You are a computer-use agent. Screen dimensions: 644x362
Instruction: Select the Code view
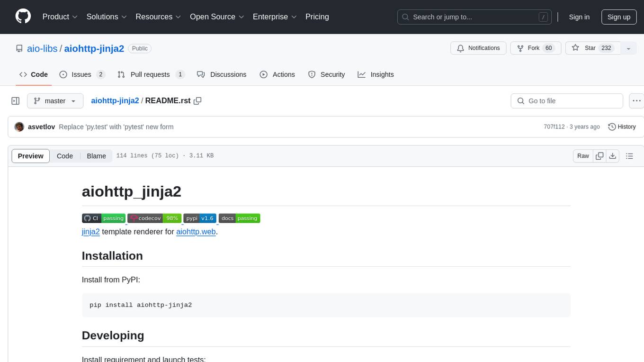click(x=65, y=156)
